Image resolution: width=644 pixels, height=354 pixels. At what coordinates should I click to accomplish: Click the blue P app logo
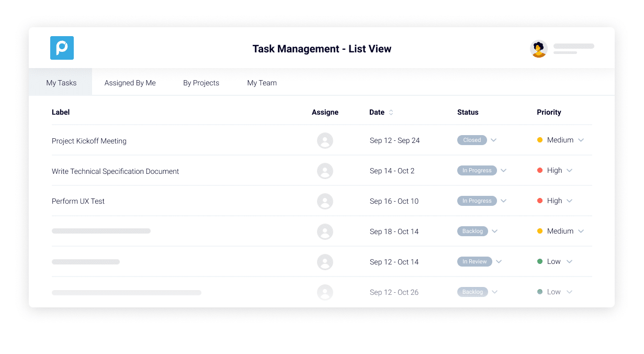tap(62, 48)
